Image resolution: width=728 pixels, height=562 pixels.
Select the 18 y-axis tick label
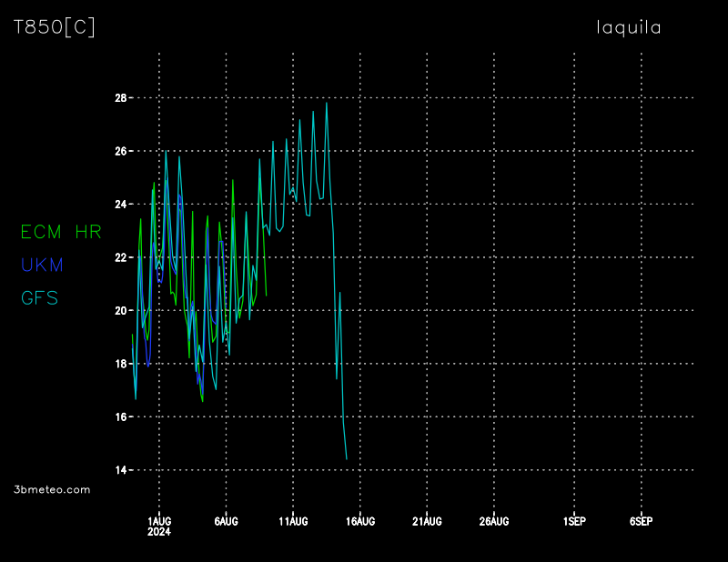120,364
